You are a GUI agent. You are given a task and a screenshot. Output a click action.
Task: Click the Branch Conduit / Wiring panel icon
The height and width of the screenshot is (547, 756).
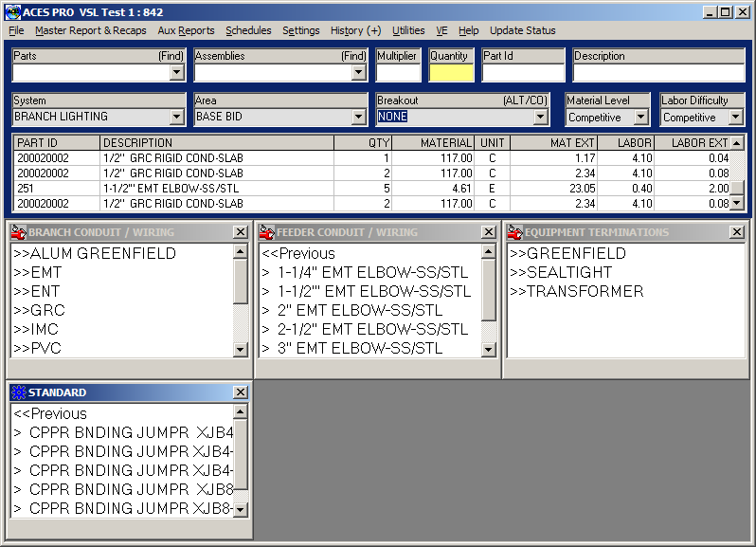click(19, 232)
